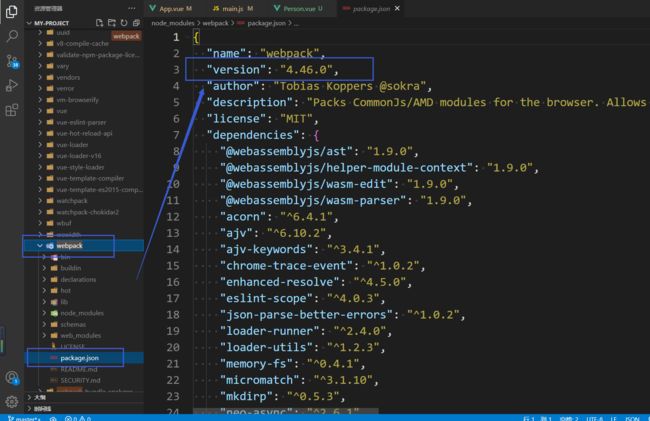Open the Explorer view in activity bar
This screenshot has height=421, width=650.
(12, 10)
